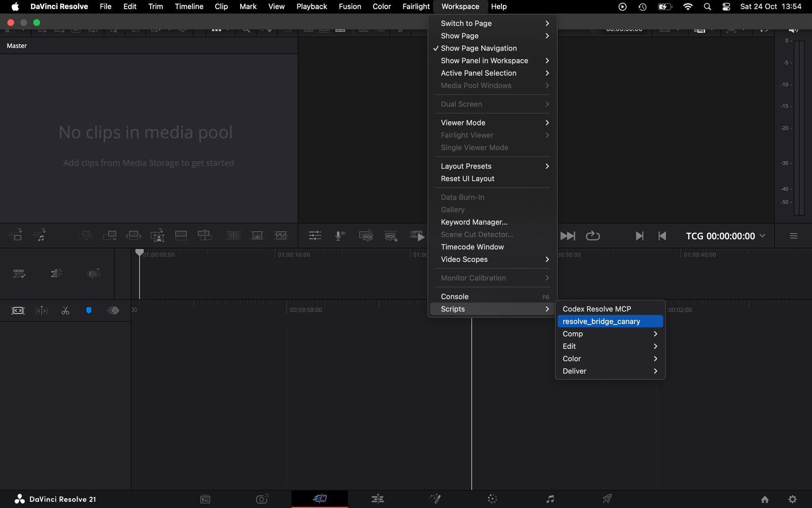Click the fast forward button
The image size is (812, 508).
click(x=567, y=236)
